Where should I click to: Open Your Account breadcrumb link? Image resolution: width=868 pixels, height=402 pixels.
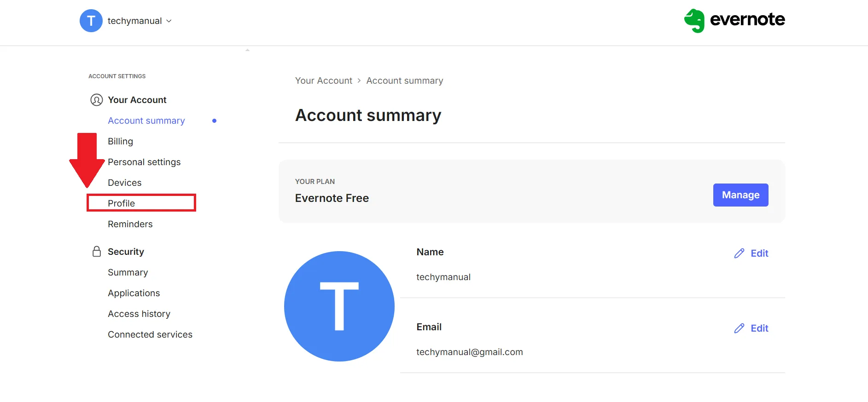(x=324, y=80)
